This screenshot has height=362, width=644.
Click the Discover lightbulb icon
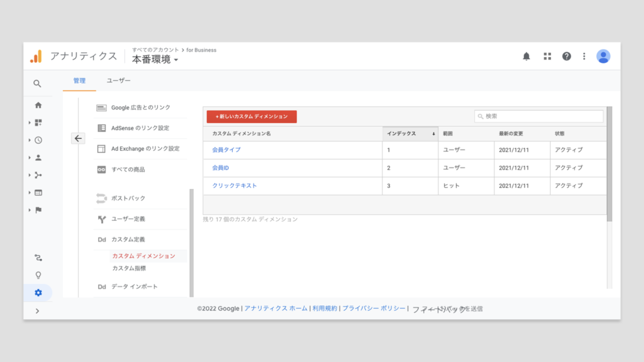click(38, 275)
